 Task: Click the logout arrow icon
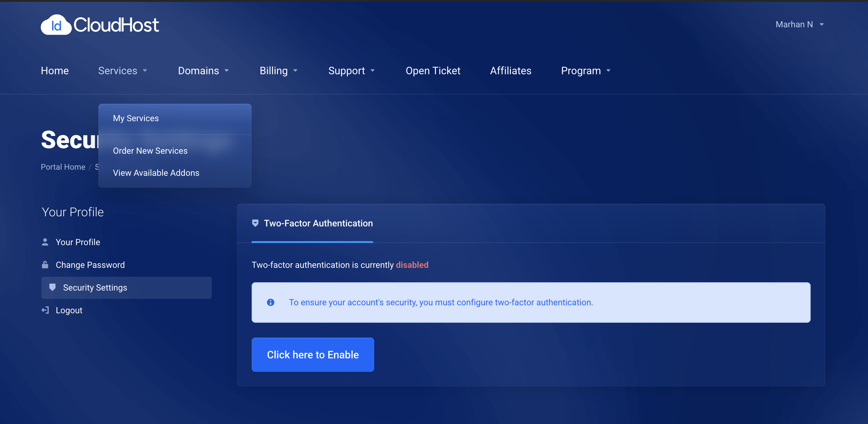[45, 310]
